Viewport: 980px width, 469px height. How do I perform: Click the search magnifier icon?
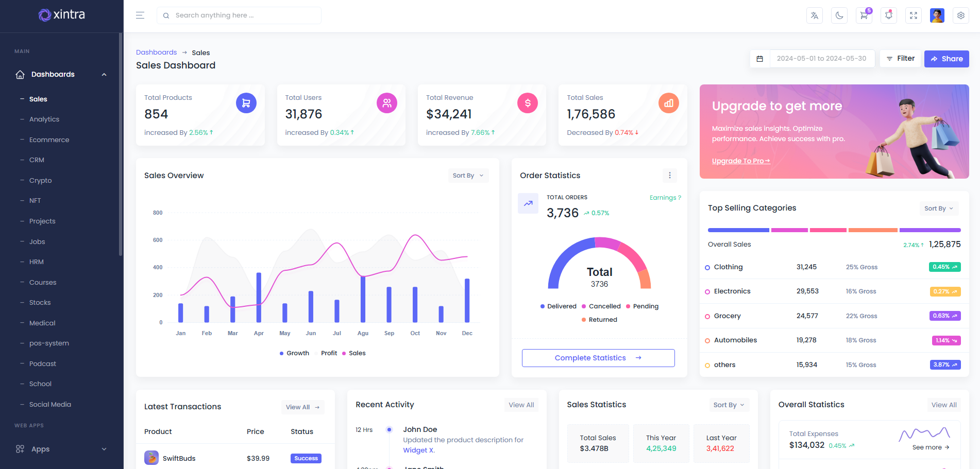pyautogui.click(x=166, y=15)
